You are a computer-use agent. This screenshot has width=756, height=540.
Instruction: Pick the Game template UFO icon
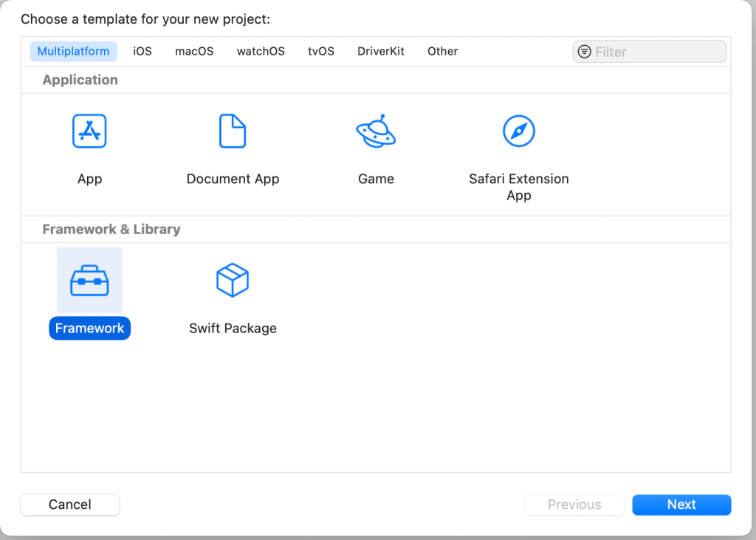[x=376, y=131]
